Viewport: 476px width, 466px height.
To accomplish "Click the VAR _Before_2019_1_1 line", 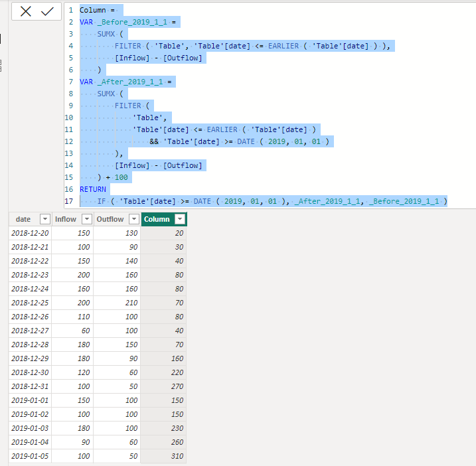I will pos(127,22).
